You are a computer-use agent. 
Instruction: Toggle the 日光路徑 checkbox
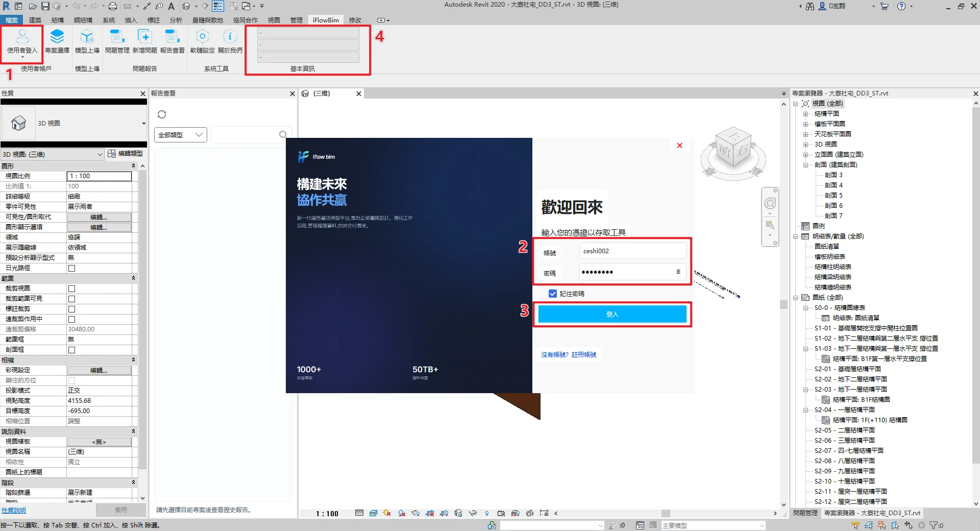point(71,268)
